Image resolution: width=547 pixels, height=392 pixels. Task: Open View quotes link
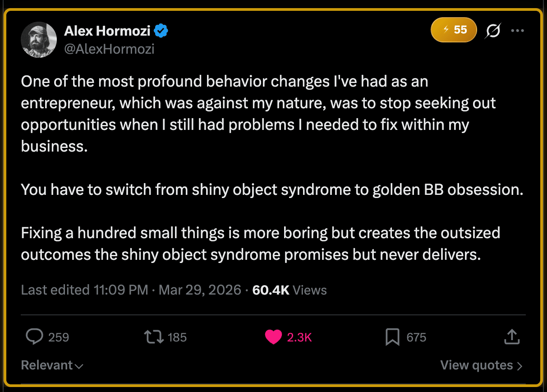pos(481,365)
